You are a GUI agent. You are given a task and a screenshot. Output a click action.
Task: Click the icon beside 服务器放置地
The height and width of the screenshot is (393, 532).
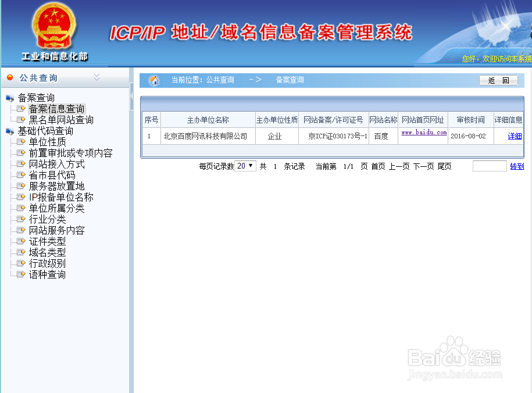tap(21, 186)
